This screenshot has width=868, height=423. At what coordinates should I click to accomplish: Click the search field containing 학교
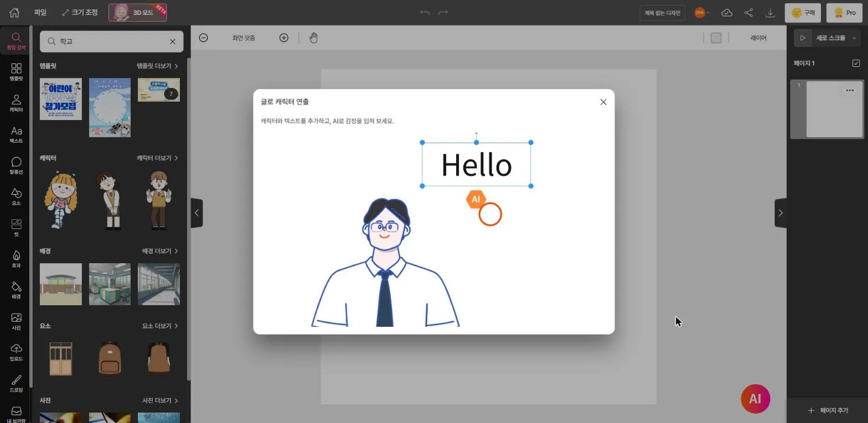111,41
